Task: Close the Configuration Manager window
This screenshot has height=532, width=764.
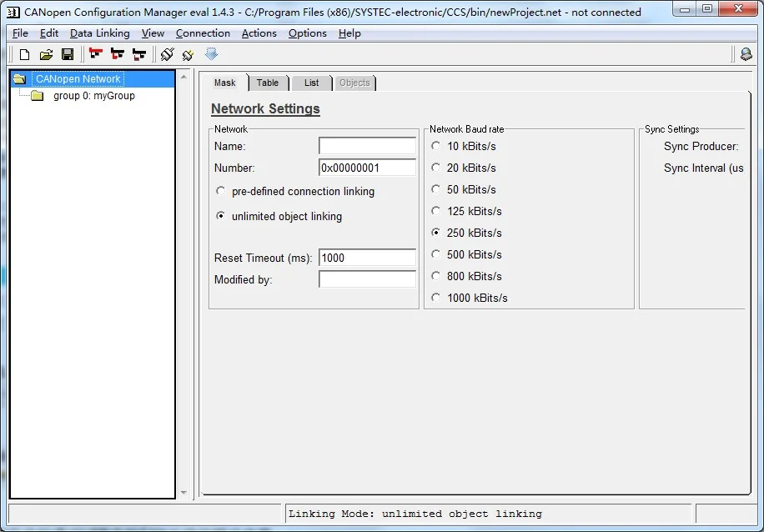Action: coord(738,9)
